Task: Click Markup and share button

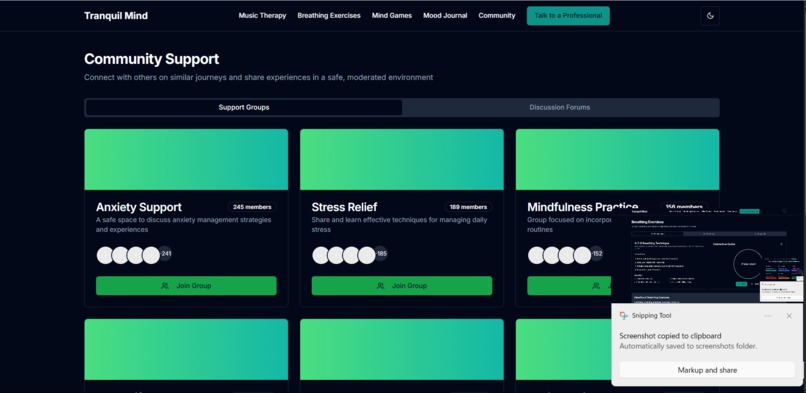Action: coord(707,370)
